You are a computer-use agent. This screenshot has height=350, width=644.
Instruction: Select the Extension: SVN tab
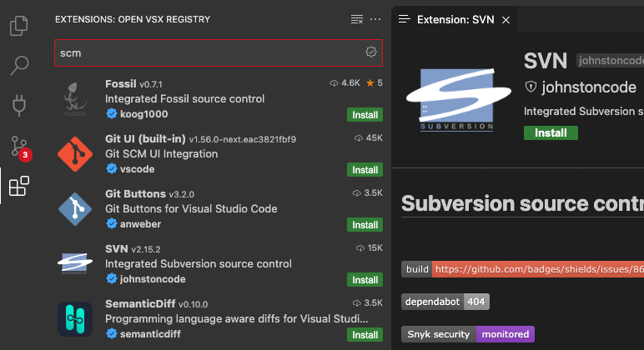point(455,20)
